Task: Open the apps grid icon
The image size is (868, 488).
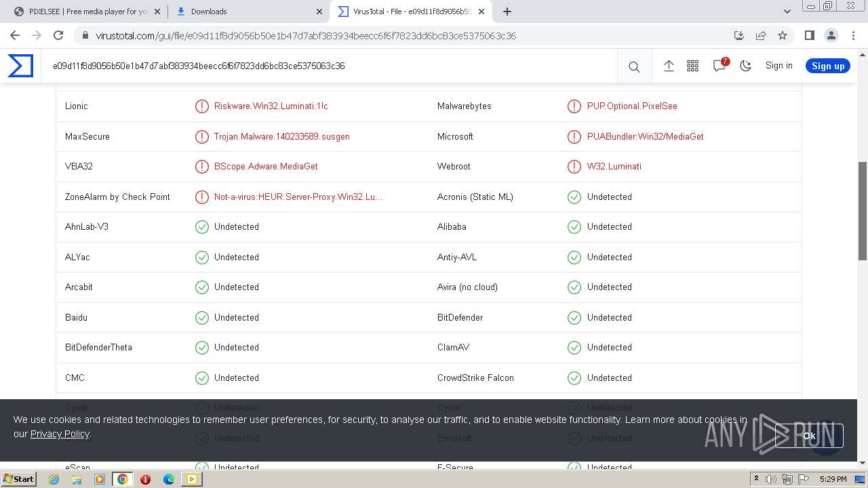Action: pyautogui.click(x=692, y=66)
